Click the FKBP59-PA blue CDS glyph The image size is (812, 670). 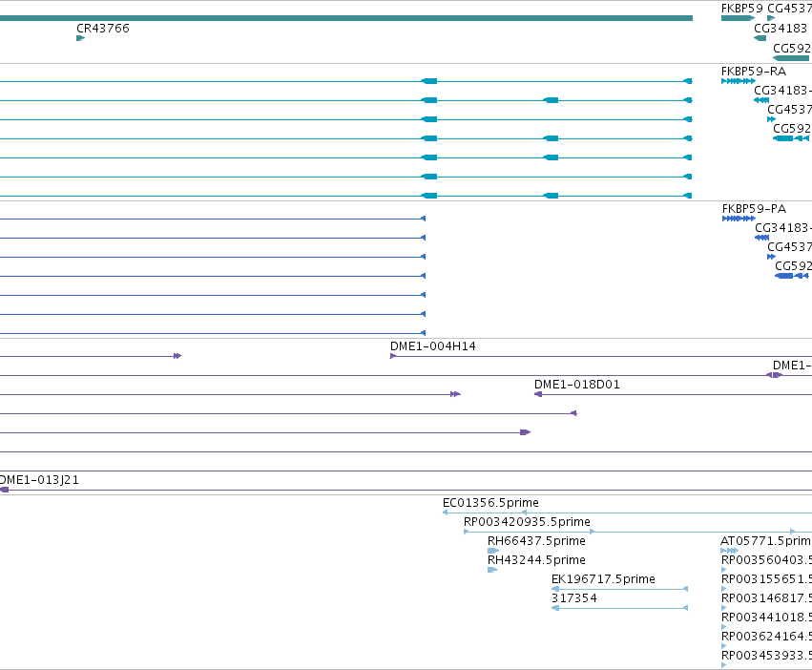pos(739,219)
